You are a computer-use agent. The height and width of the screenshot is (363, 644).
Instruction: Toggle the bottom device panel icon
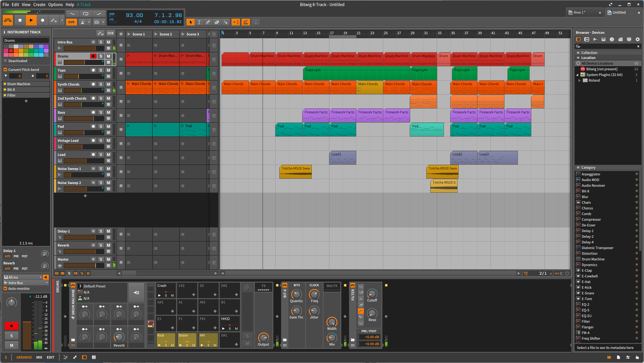tap(84, 357)
